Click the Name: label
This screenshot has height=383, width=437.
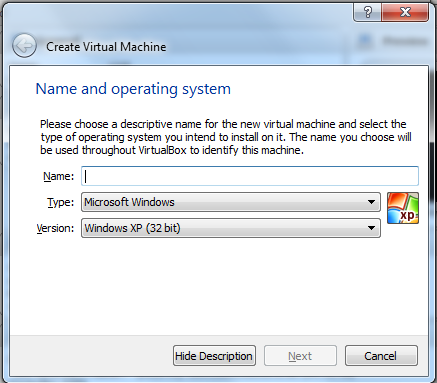(x=59, y=176)
